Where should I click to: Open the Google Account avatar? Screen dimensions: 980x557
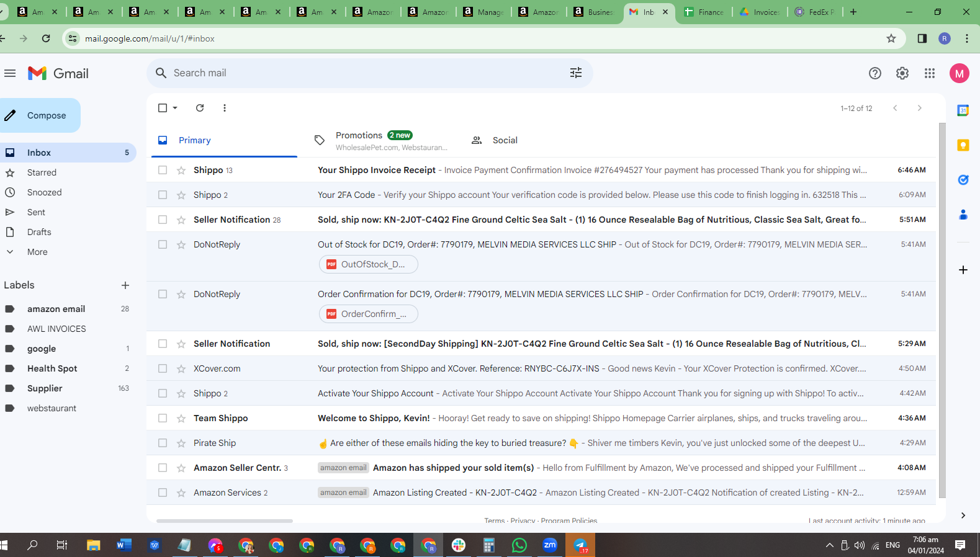click(960, 73)
